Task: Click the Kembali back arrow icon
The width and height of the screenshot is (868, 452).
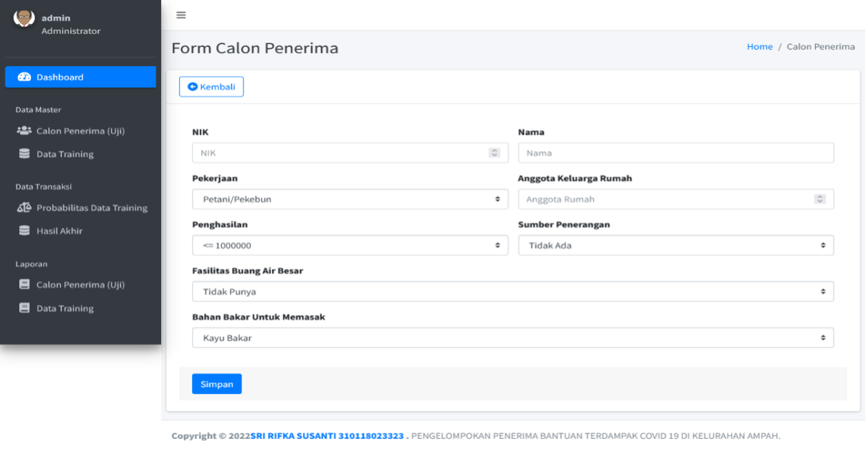Action: pyautogui.click(x=193, y=87)
